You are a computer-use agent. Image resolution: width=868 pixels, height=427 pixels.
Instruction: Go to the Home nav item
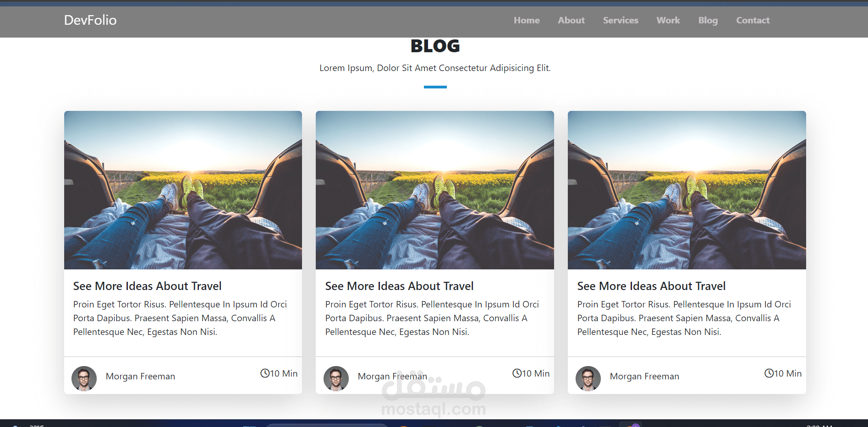tap(527, 20)
